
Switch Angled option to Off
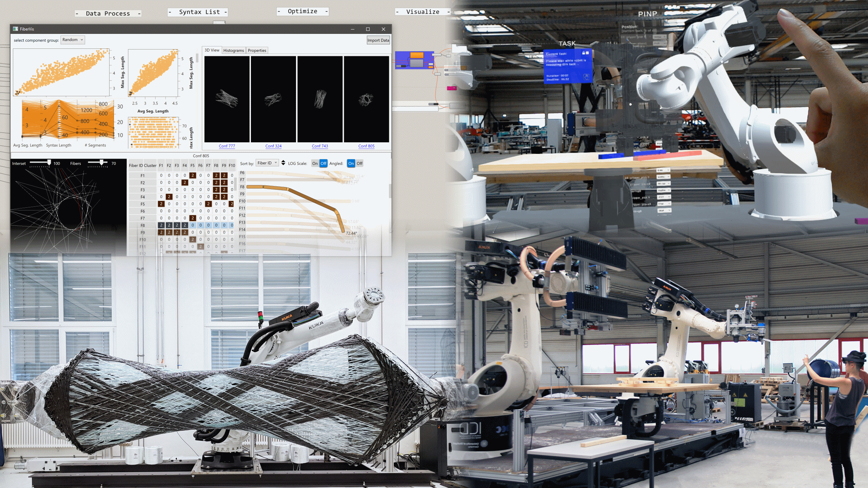point(359,163)
